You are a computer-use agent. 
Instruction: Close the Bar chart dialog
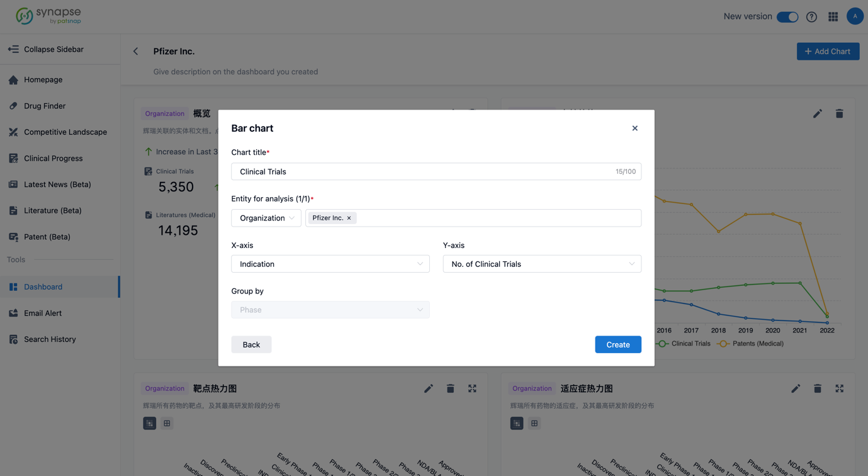(x=634, y=128)
